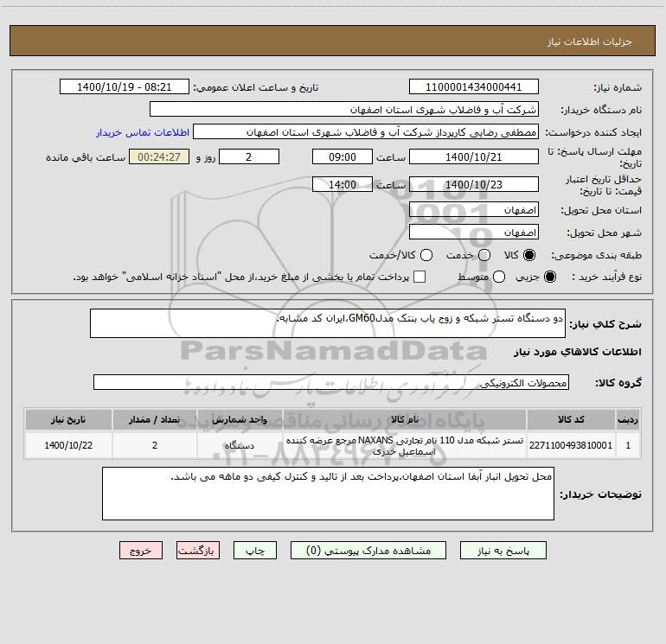
Task: Select the جزیی purchase type radio
Action: click(x=549, y=277)
